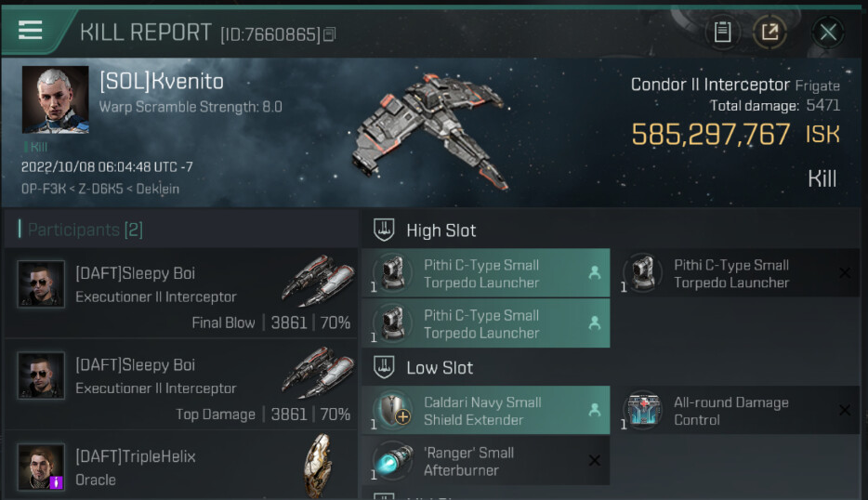Screen dimensions: 868x500
Task: Click the Deklein region link
Action: (158, 189)
